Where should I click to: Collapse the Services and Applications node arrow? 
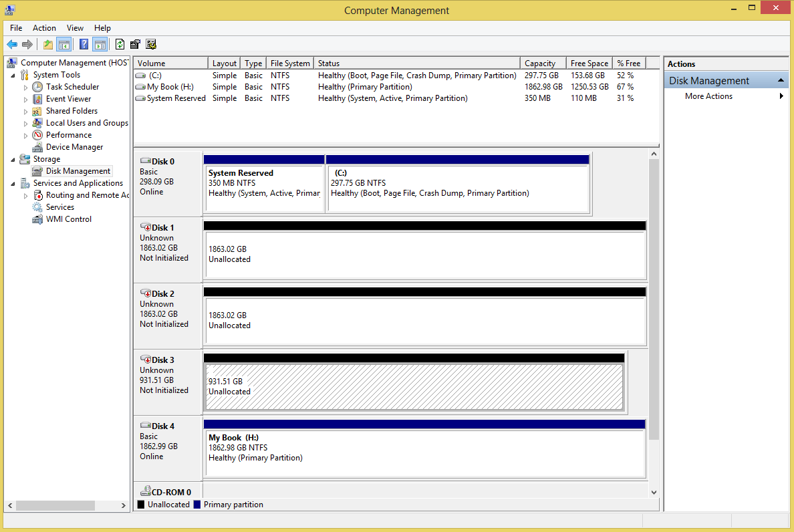tap(13, 184)
